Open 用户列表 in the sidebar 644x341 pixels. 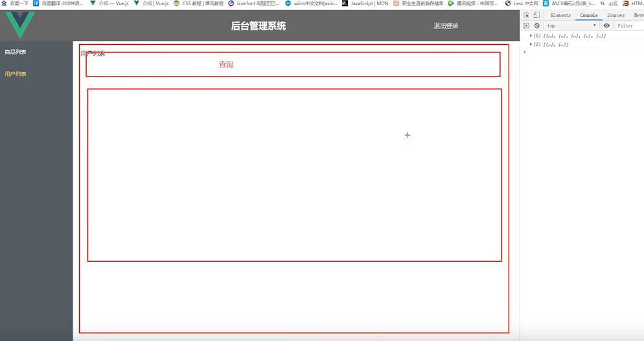click(x=16, y=74)
